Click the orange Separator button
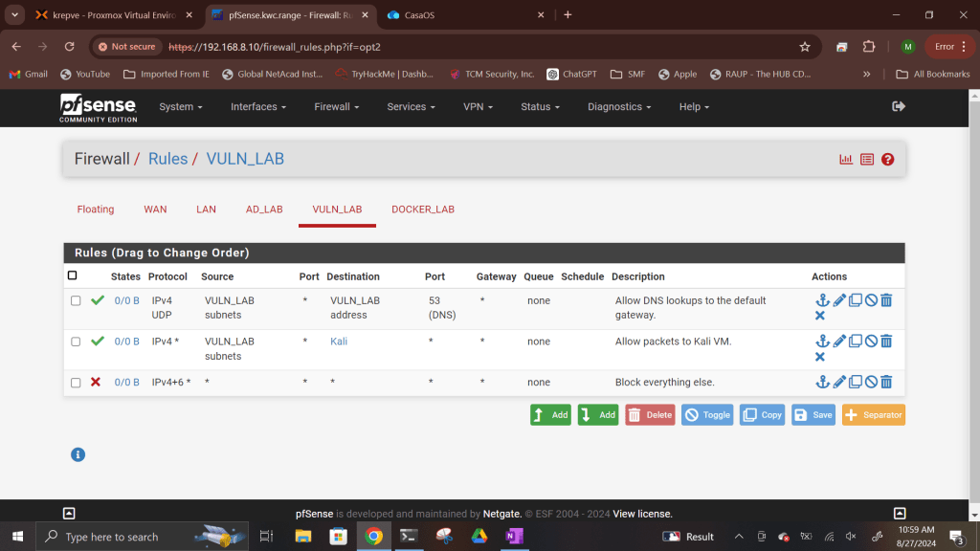Screen dimensions: 980x551 (x=873, y=415)
